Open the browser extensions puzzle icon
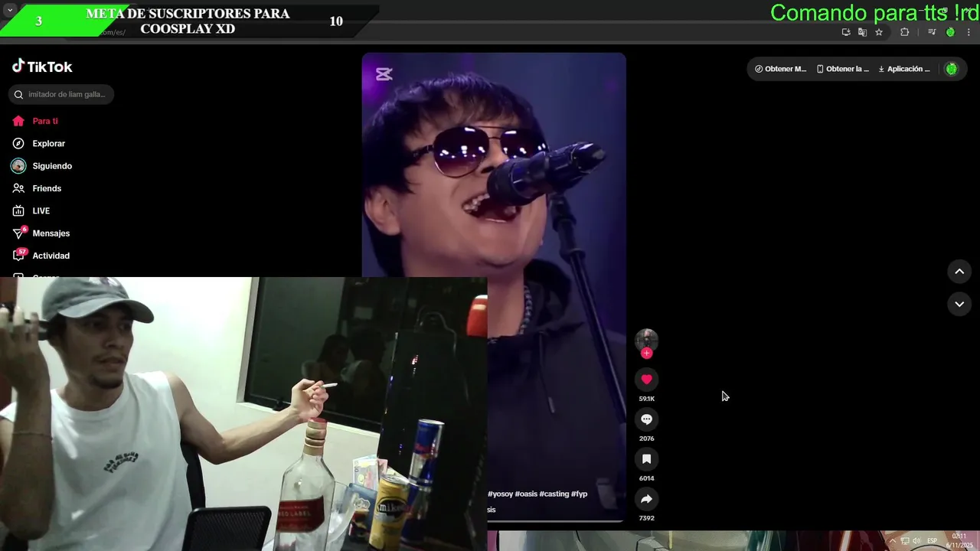Viewport: 980px width, 551px height. (x=905, y=32)
